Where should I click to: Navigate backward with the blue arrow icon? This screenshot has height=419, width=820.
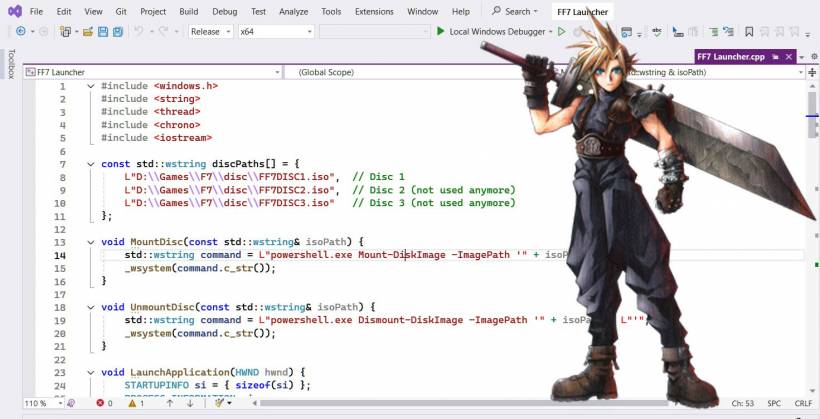coord(21,32)
